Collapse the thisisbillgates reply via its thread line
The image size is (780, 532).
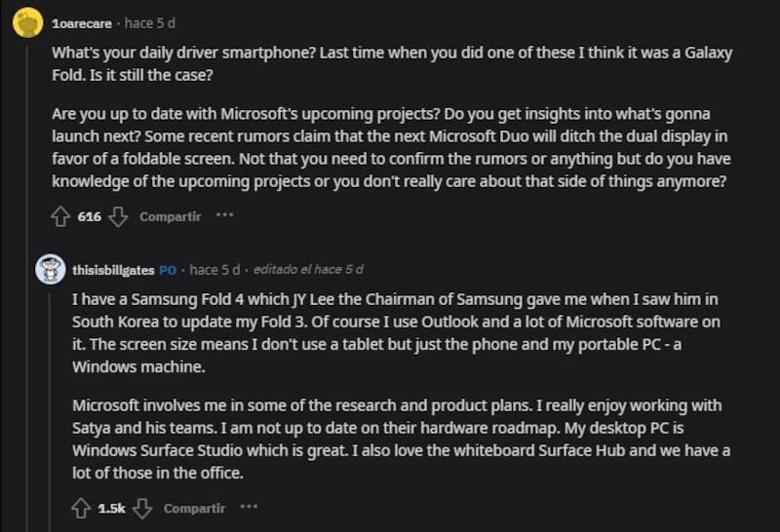point(51,409)
